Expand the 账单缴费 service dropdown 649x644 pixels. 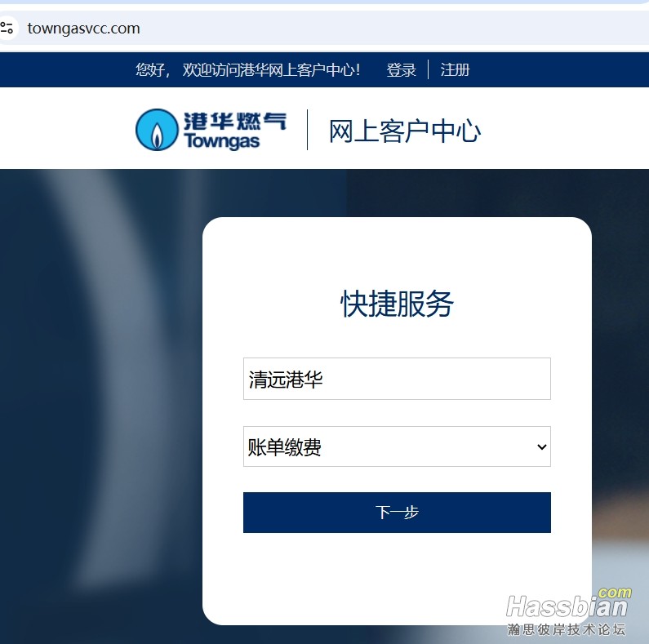point(397,446)
